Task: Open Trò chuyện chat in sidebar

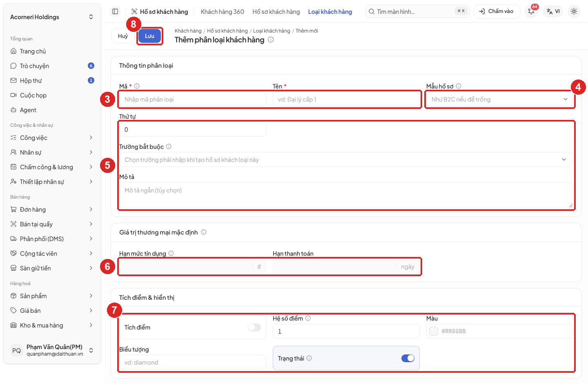Action: click(52, 66)
